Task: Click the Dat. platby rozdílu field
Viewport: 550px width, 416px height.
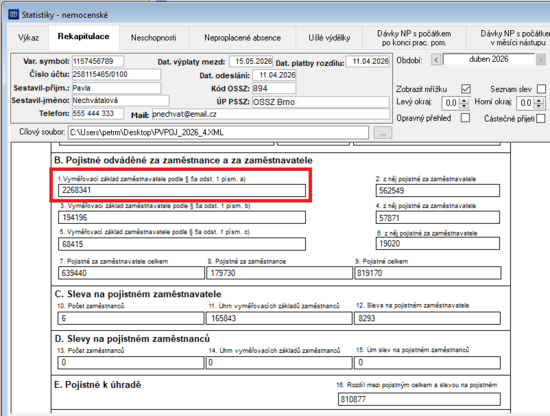Action: (x=367, y=61)
